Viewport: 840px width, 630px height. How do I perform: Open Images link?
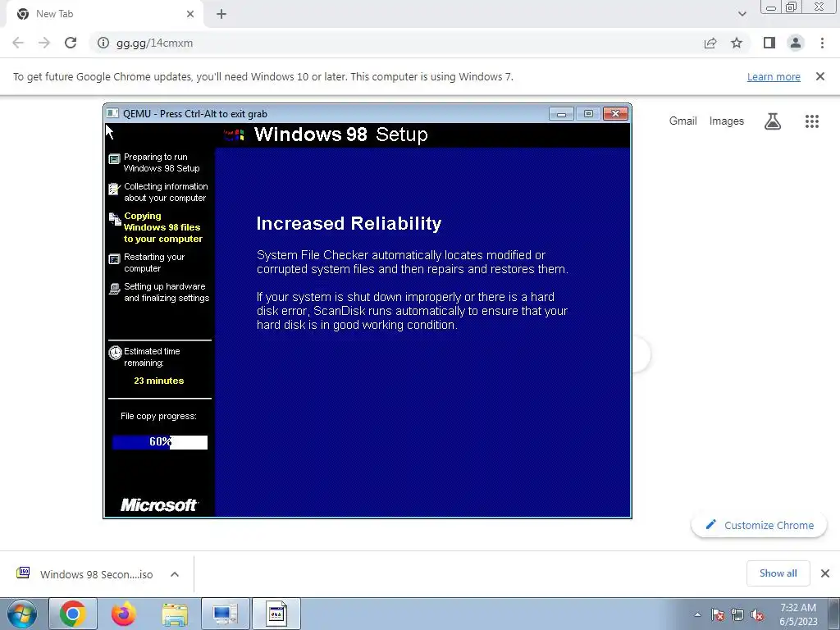pyautogui.click(x=727, y=121)
